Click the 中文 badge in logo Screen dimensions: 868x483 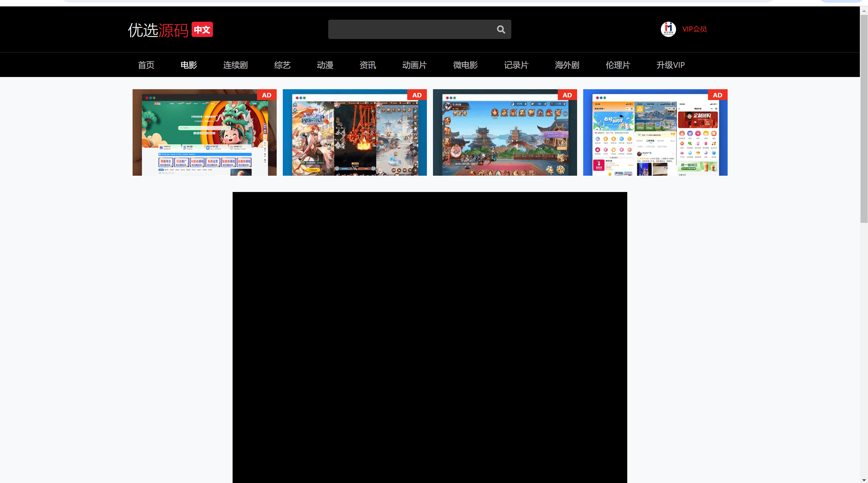click(x=202, y=30)
